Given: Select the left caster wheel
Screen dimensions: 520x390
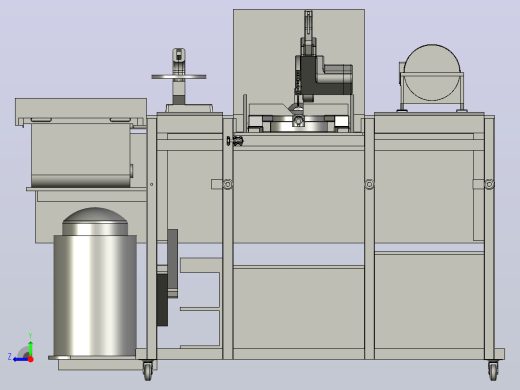Looking at the screenshot, I should [x=148, y=370].
